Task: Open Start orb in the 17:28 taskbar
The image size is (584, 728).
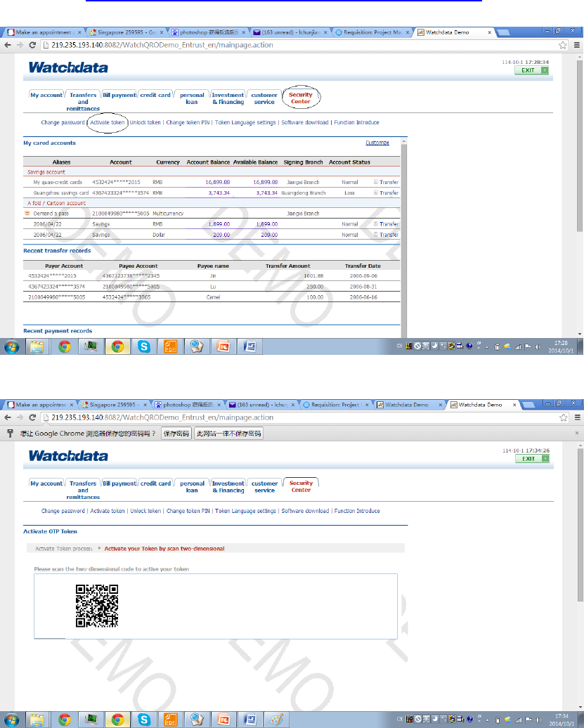Action: pyautogui.click(x=12, y=346)
